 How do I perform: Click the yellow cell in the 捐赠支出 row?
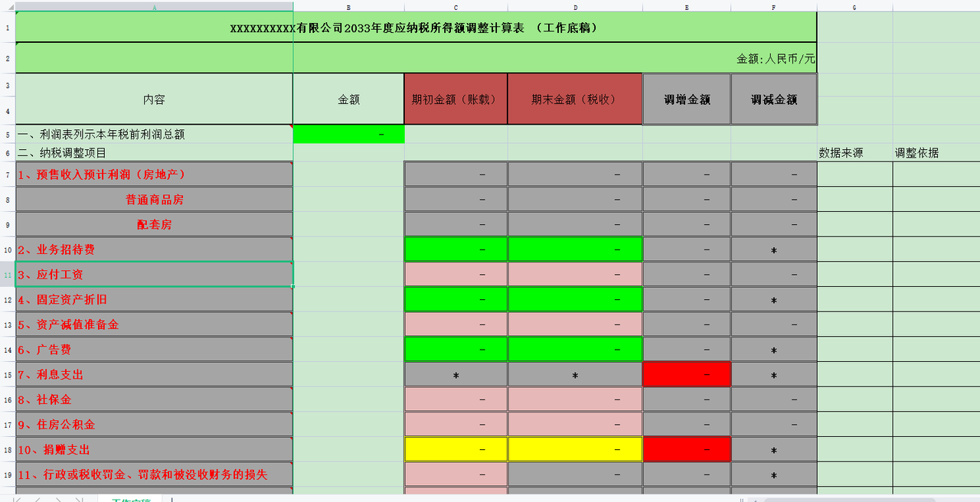pyautogui.click(x=456, y=449)
